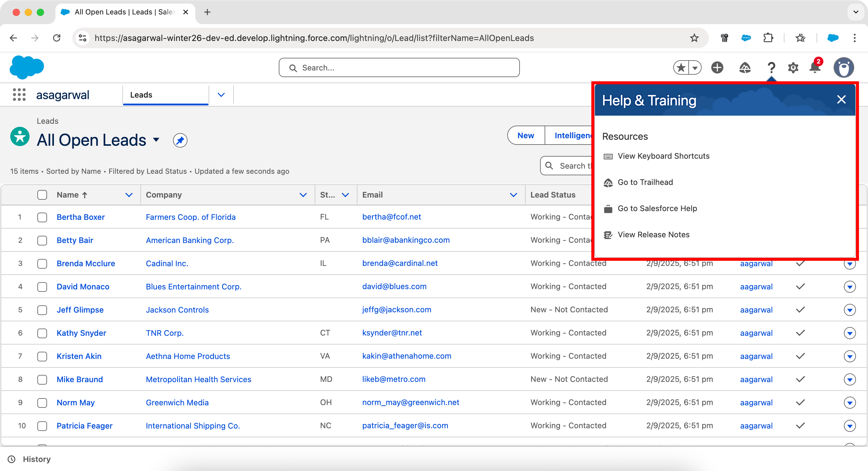Open the Brenda Mcclure lead link
868x471 pixels.
[x=86, y=264]
